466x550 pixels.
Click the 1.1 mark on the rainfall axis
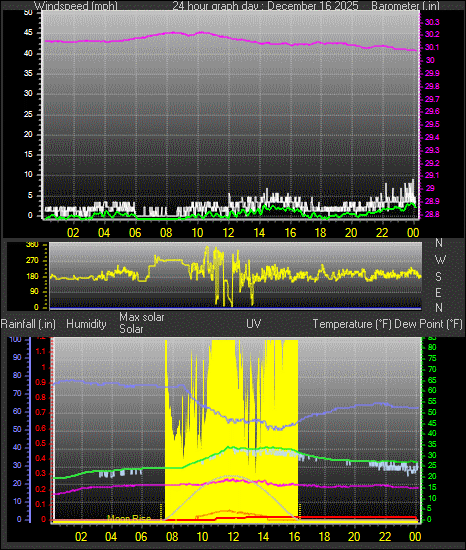tap(41, 351)
